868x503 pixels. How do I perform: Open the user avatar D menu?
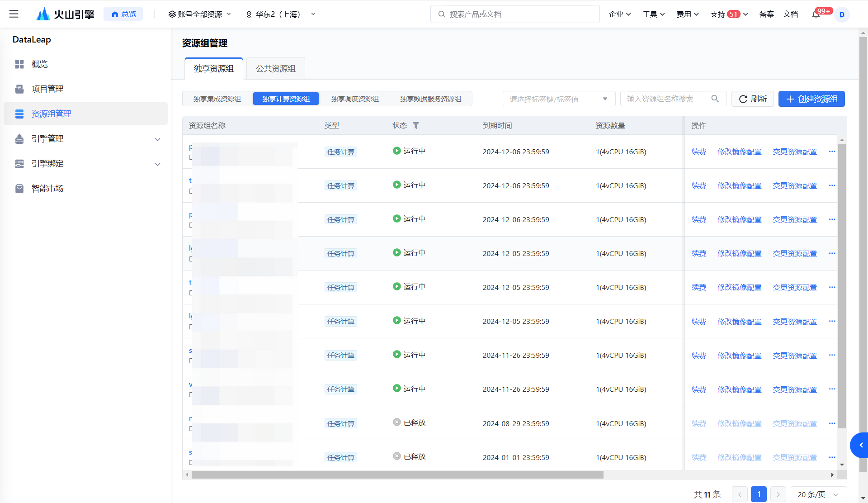[842, 14]
